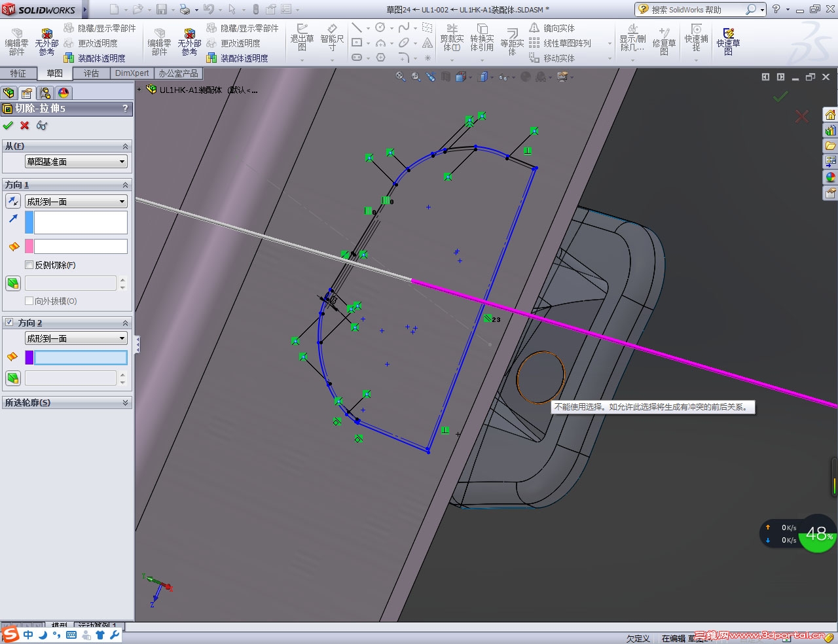Open the 方向 2 end condition dropdown

point(76,338)
